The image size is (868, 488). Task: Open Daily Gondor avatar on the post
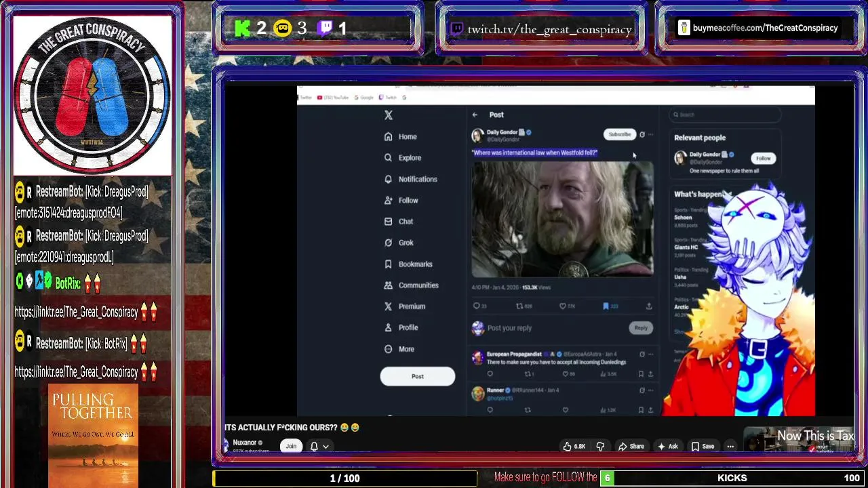click(477, 136)
